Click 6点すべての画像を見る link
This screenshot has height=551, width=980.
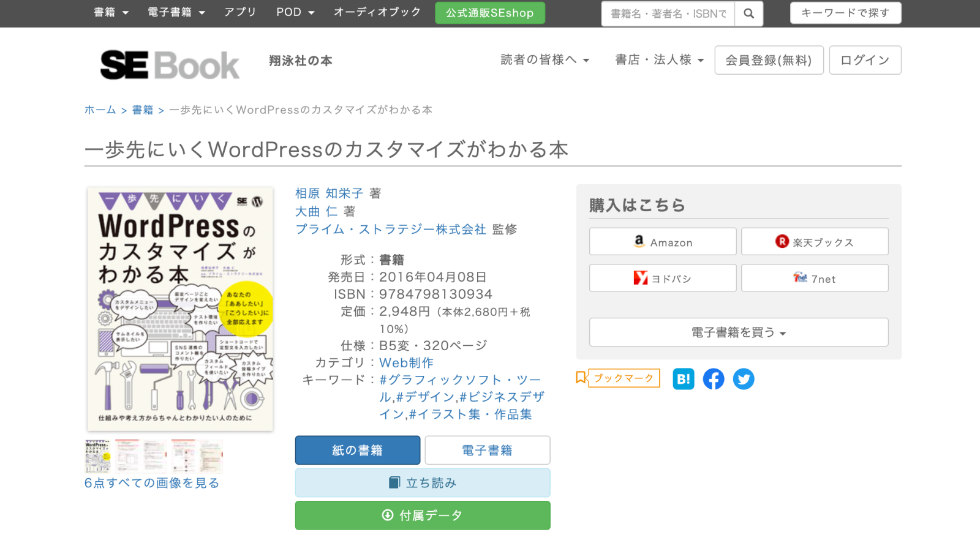[x=152, y=483]
